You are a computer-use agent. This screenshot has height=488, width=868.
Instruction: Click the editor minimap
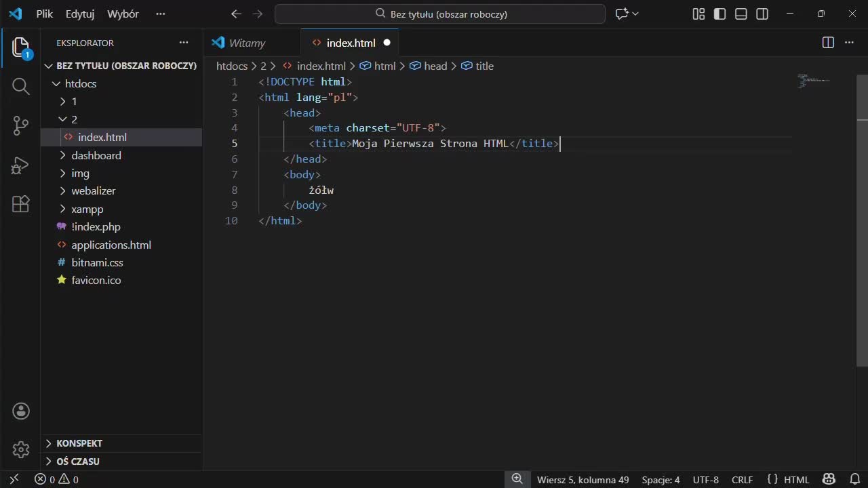pyautogui.click(x=812, y=81)
